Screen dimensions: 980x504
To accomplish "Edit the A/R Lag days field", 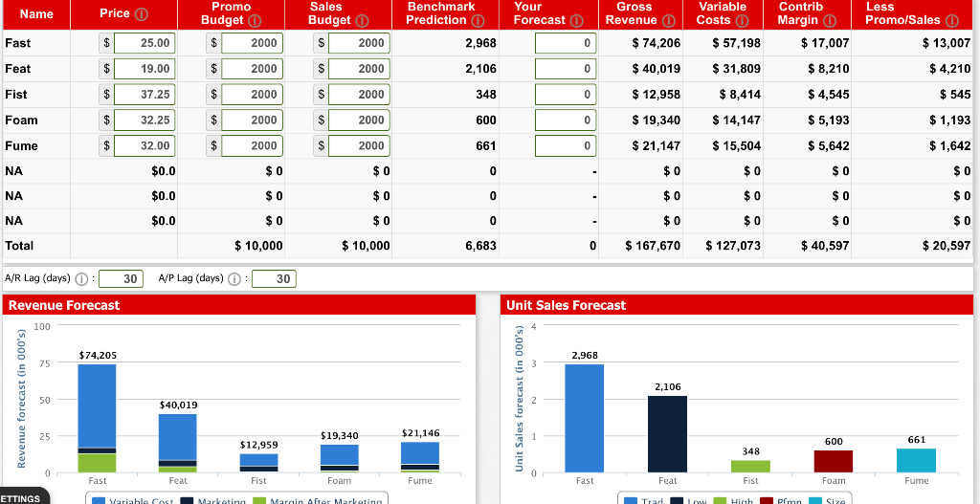I will pos(121,279).
